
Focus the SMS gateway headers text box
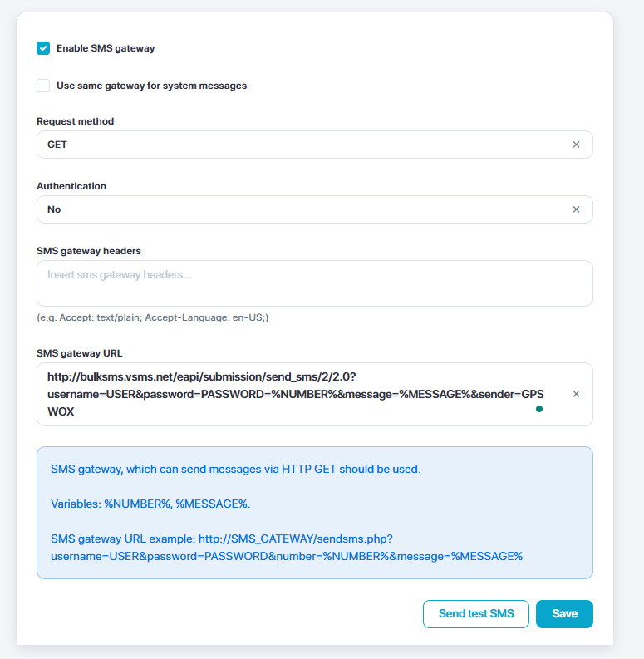pos(314,283)
